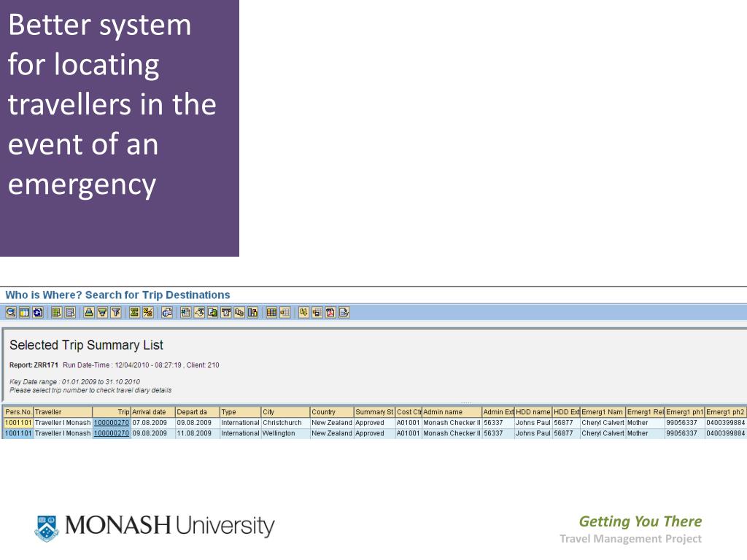Select the Wellington city cell
The width and height of the screenshot is (747, 560).
[285, 433]
